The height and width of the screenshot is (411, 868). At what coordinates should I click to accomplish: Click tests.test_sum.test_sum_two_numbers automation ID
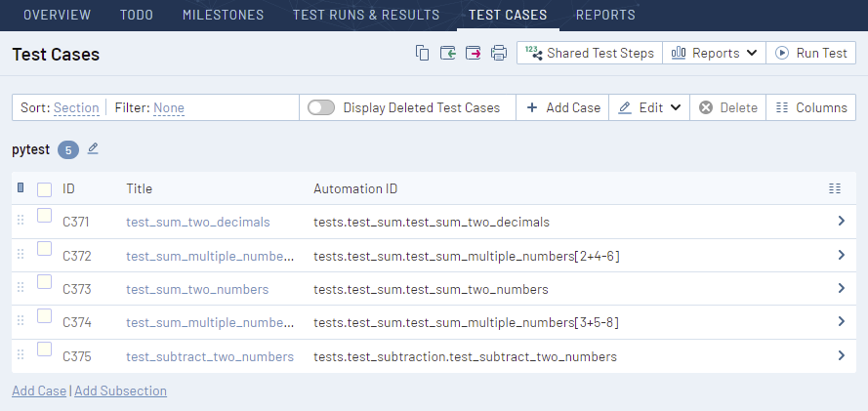pos(432,289)
